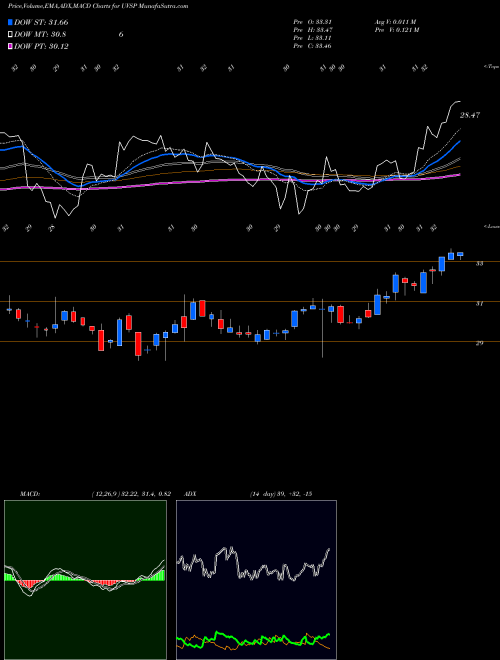
Task: Click the magenta DOW PT legend swatch
Action: [10, 46]
